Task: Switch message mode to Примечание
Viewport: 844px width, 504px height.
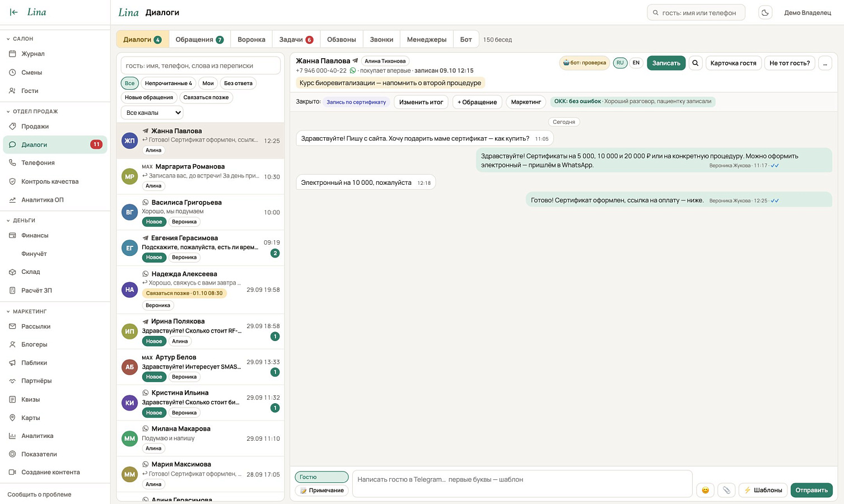Action: click(x=322, y=490)
